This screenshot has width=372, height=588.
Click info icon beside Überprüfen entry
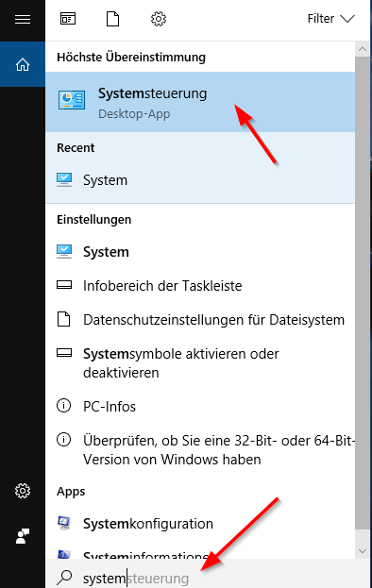coord(64,440)
